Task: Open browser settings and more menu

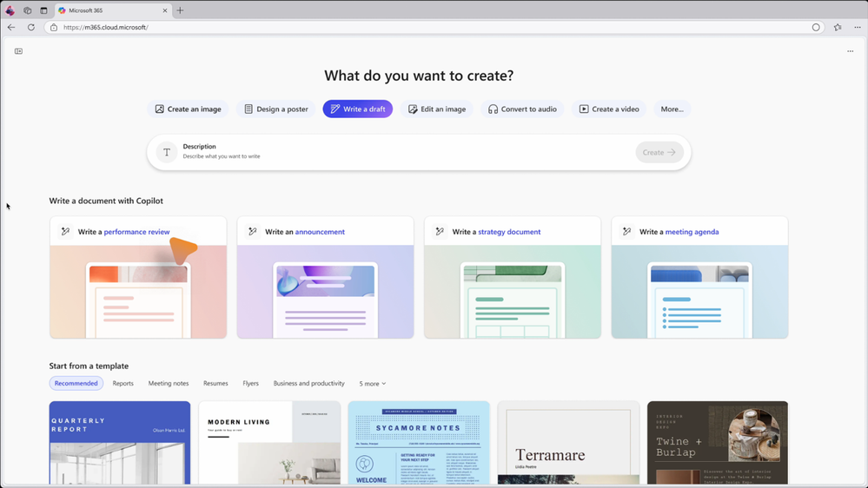Action: pos(857,27)
